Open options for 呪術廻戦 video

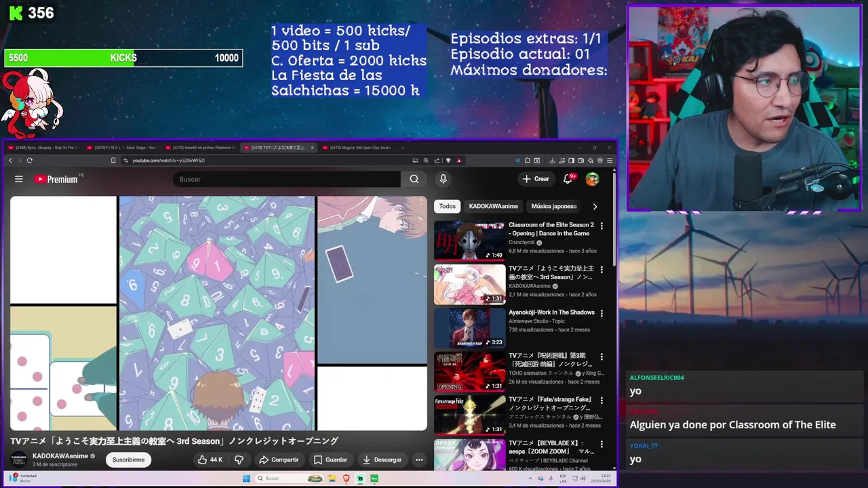(601, 357)
